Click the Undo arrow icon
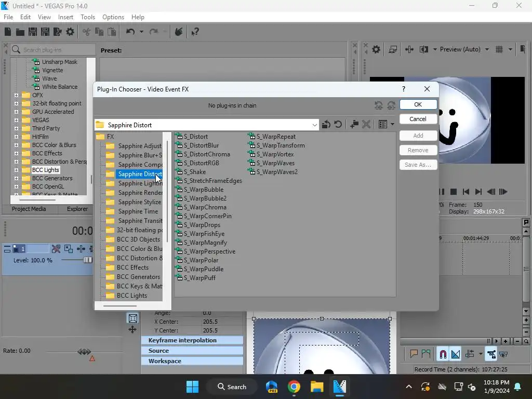 click(130, 32)
